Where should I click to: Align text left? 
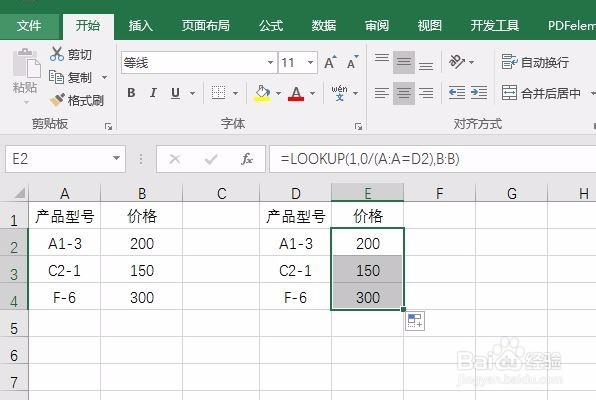pos(382,93)
